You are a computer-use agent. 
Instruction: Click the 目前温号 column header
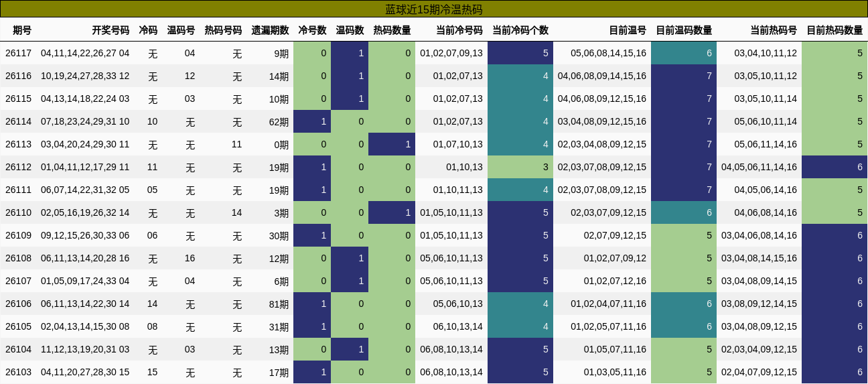(628, 30)
